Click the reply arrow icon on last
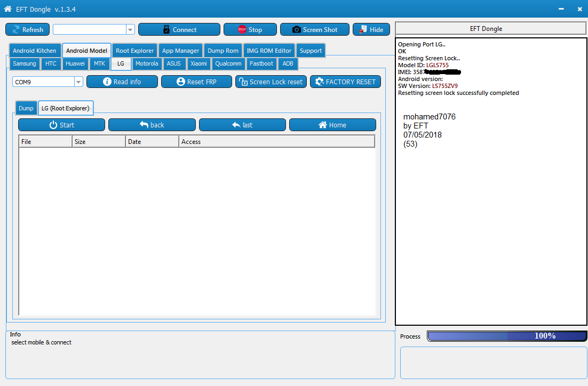Image resolution: width=588 pixels, height=386 pixels. pos(236,125)
